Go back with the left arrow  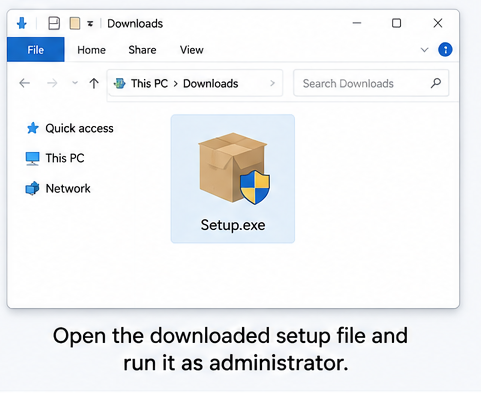[25, 83]
